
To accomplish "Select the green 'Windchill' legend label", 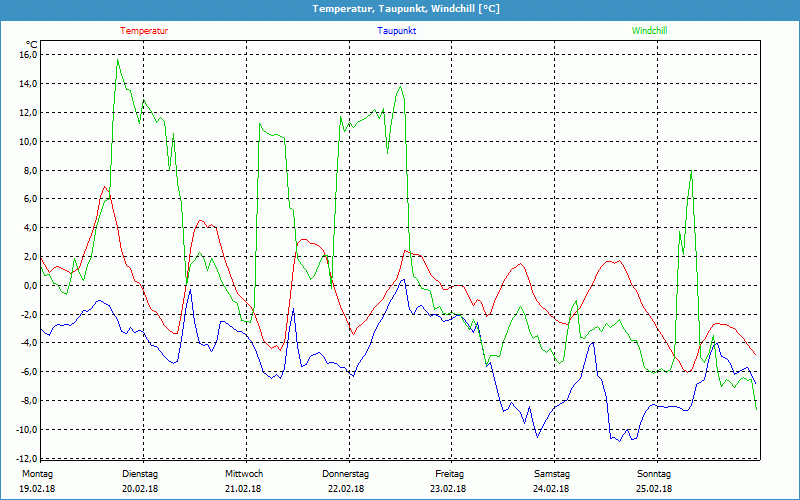I will point(649,31).
